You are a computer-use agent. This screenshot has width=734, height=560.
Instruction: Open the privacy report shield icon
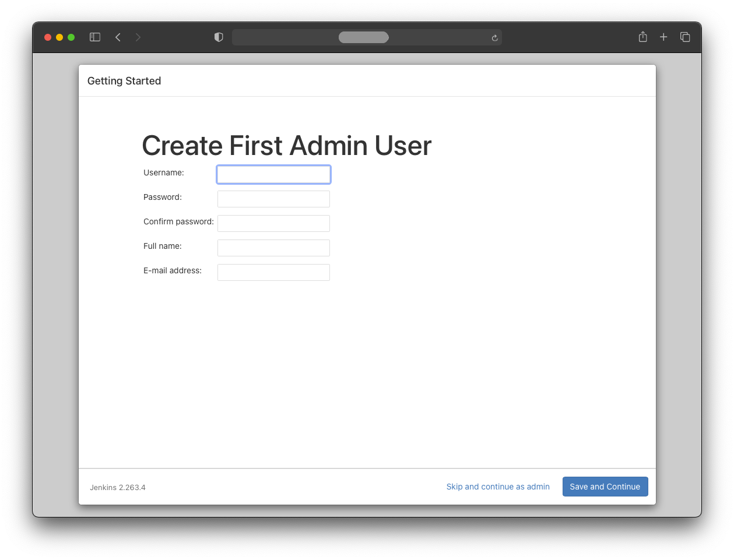(x=219, y=37)
